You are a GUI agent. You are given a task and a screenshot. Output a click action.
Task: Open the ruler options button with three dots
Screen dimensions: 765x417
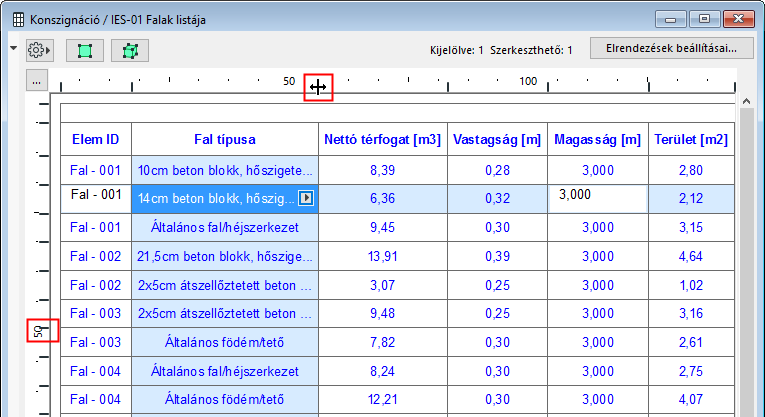coord(37,80)
